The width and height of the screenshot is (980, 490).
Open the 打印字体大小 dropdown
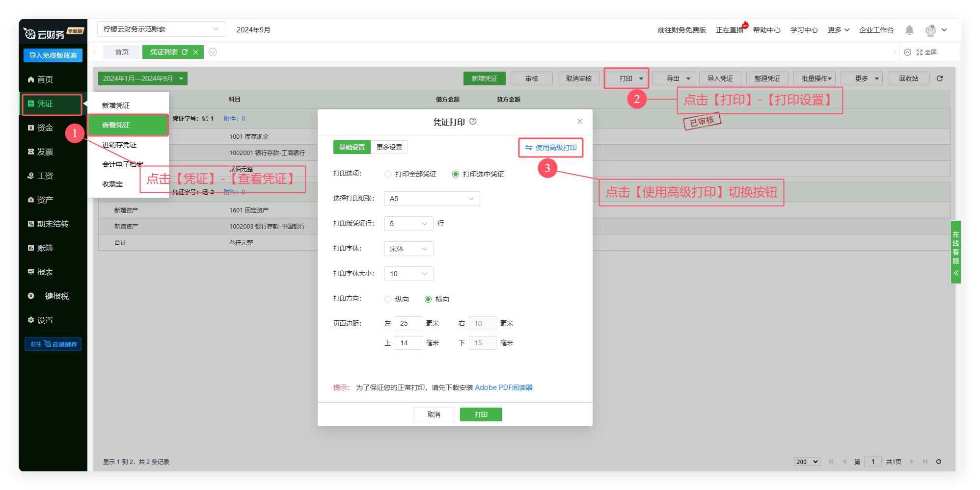408,274
